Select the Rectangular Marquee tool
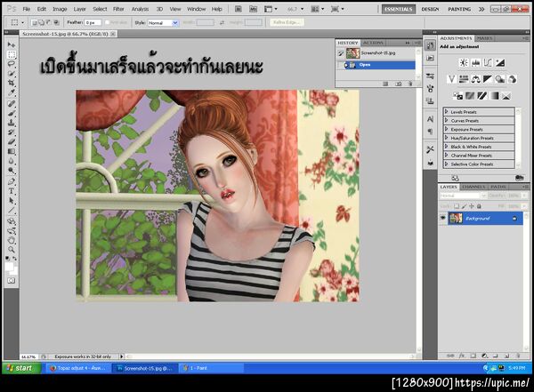Screen dimensions: 534x392 (12, 54)
